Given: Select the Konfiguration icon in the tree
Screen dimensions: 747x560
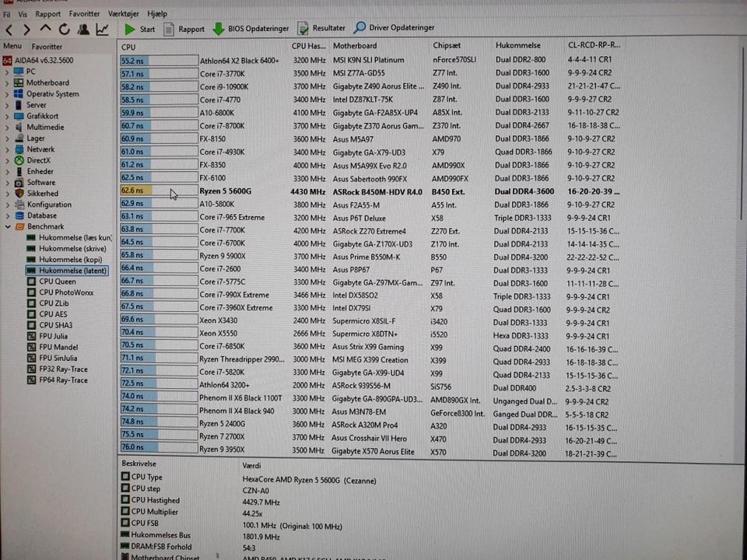Looking at the screenshot, I should (19, 205).
